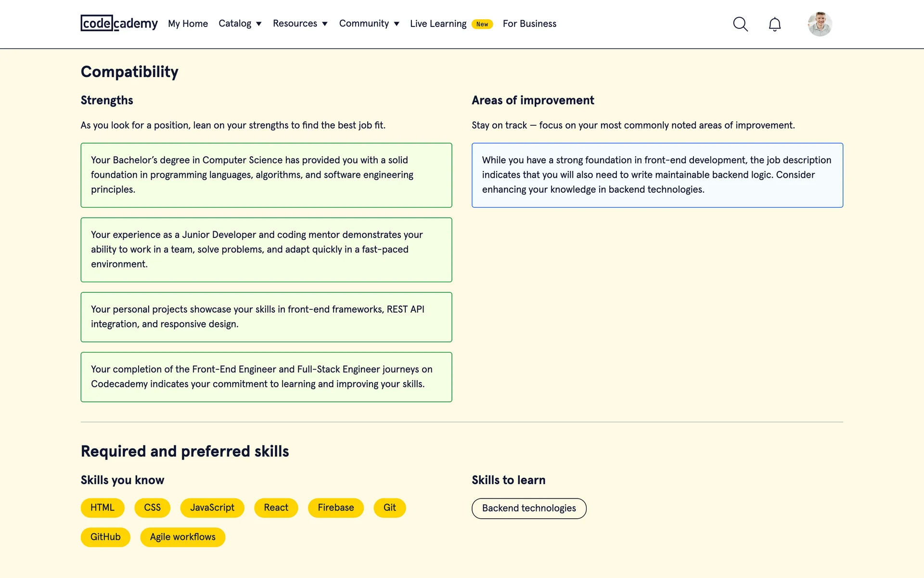Expand the Resources dropdown menu
Image resolution: width=924 pixels, height=578 pixels.
tap(300, 24)
